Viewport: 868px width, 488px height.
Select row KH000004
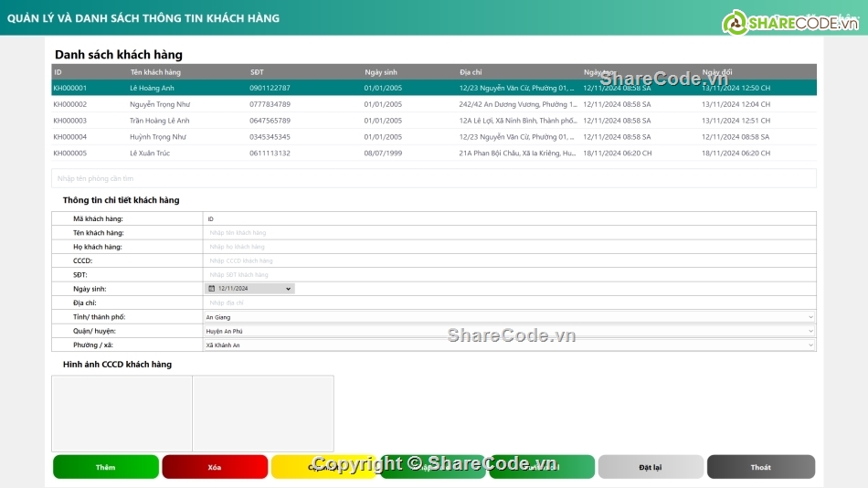[x=434, y=137]
